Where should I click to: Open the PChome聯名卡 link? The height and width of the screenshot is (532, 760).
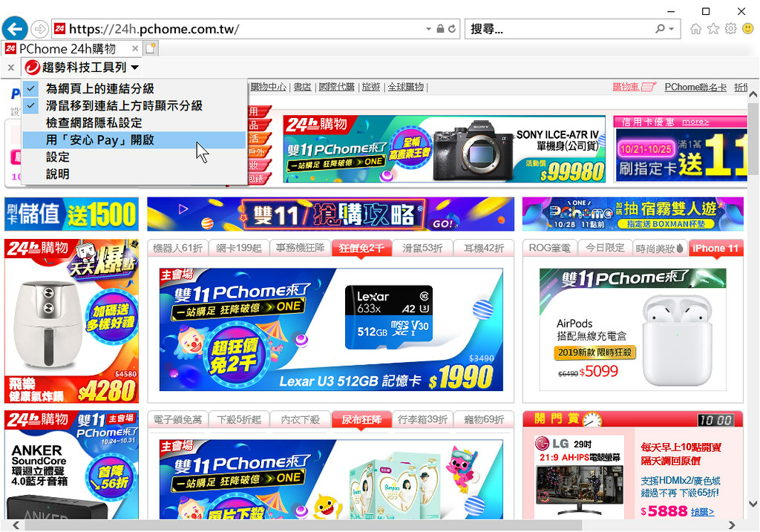tap(695, 88)
